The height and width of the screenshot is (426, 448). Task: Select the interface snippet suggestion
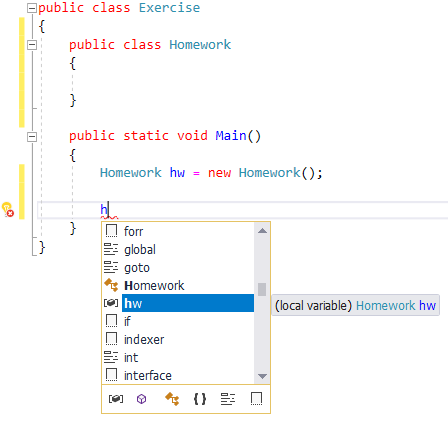[x=188, y=375]
